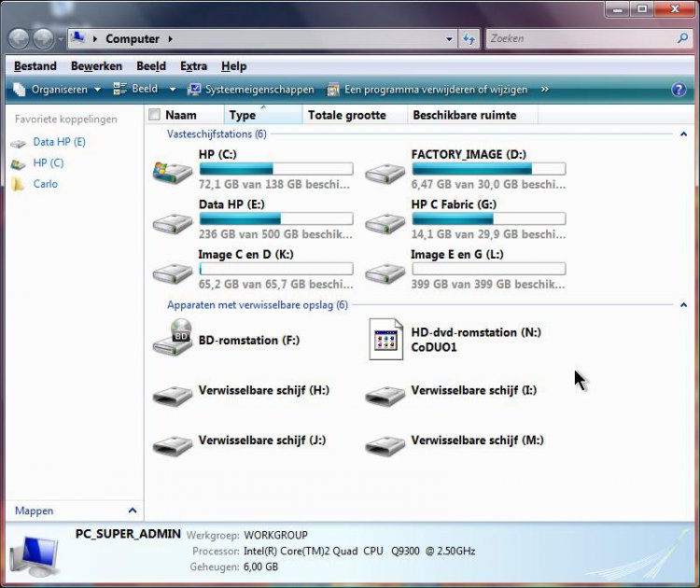Image resolution: width=700 pixels, height=588 pixels.
Task: Open the Bewerken menu
Action: (96, 66)
